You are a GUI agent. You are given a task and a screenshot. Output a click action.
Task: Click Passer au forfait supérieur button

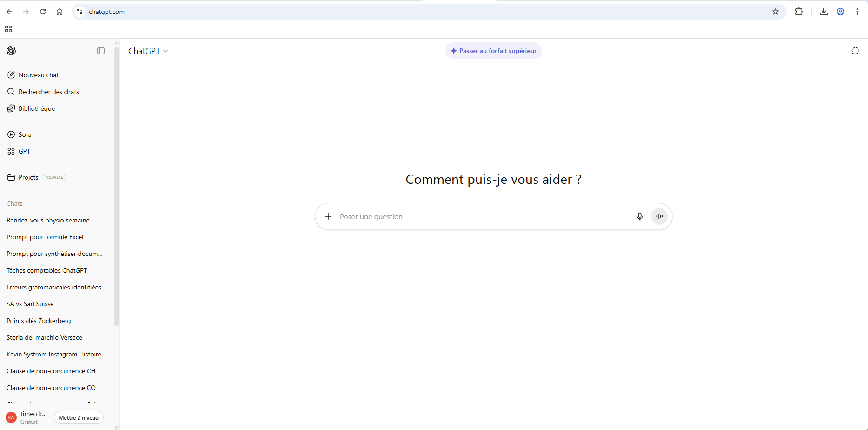(493, 51)
